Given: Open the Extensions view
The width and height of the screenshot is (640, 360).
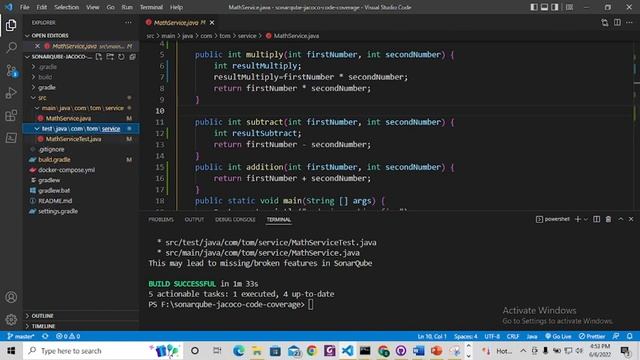Looking at the screenshot, I should pyautogui.click(x=11, y=116).
